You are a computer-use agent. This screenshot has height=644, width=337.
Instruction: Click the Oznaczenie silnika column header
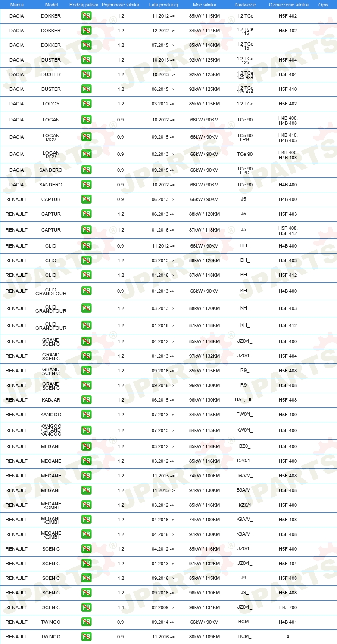coord(288,5)
